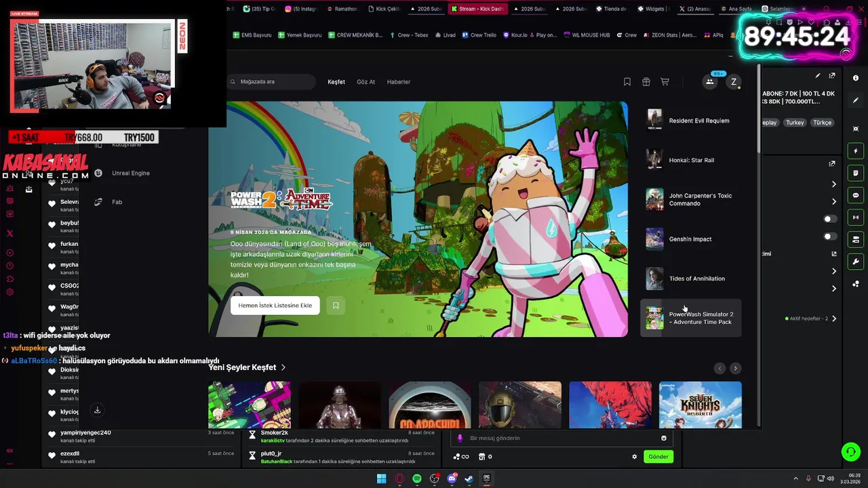This screenshot has height=488, width=868.
Task: Click the focus frame icon in right rail
Action: [x=856, y=129]
